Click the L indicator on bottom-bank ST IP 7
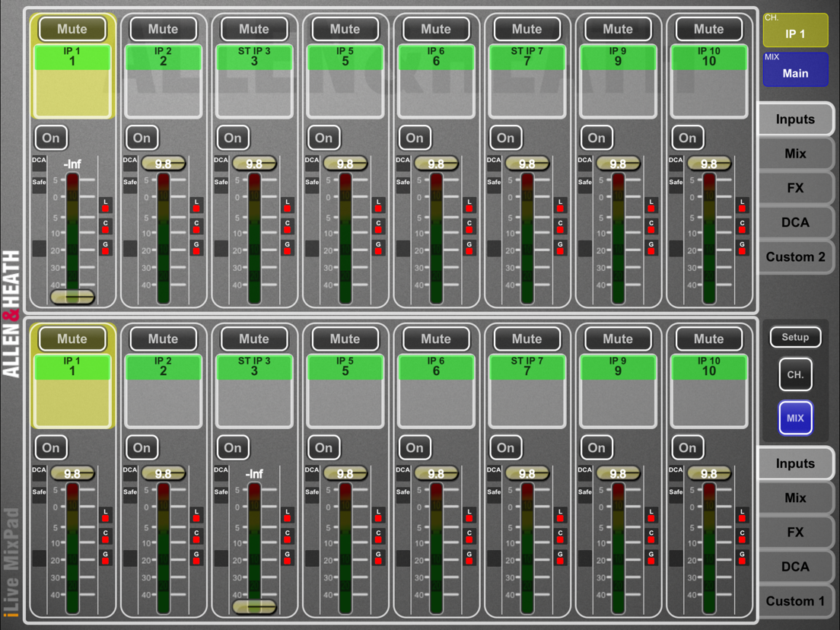840x630 pixels. 560,515
